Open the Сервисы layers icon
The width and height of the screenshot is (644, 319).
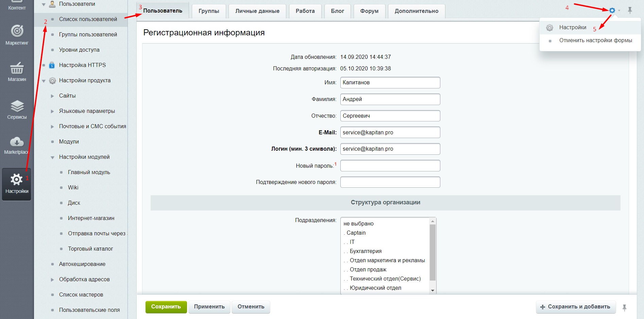(x=17, y=106)
